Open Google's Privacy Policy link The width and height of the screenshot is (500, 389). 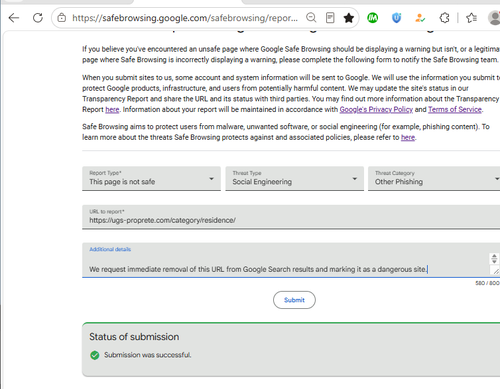(376, 110)
